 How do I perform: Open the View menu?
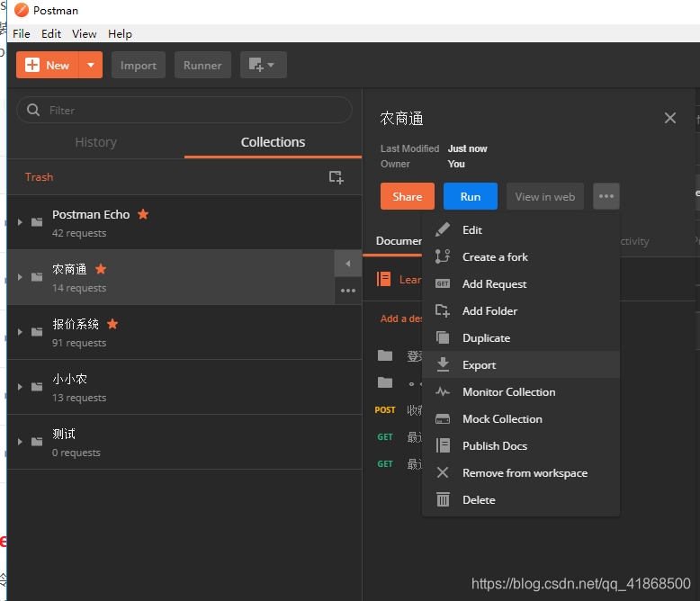coord(84,34)
